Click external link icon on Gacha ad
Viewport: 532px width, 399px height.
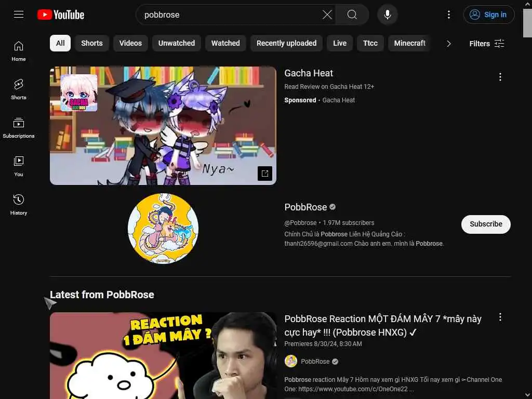pyautogui.click(x=265, y=174)
